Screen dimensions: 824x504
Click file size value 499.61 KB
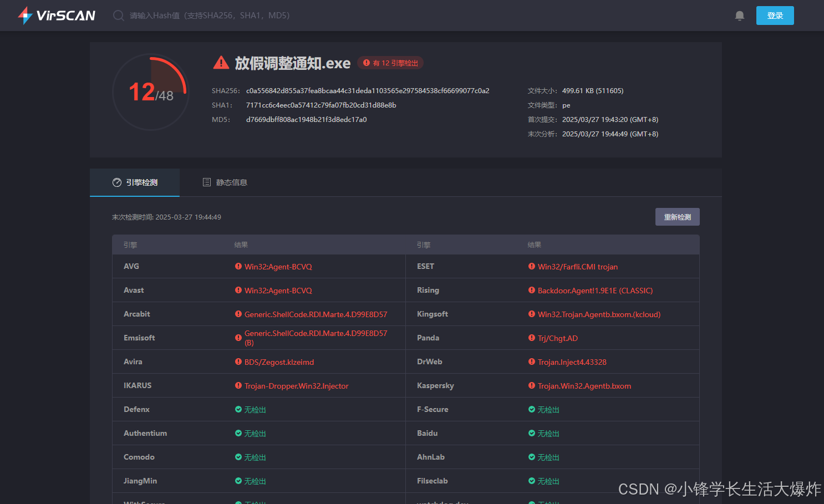click(x=593, y=90)
